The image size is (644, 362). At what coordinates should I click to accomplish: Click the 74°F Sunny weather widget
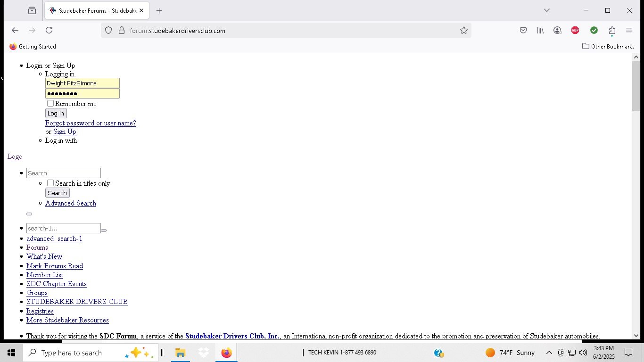[510, 353]
